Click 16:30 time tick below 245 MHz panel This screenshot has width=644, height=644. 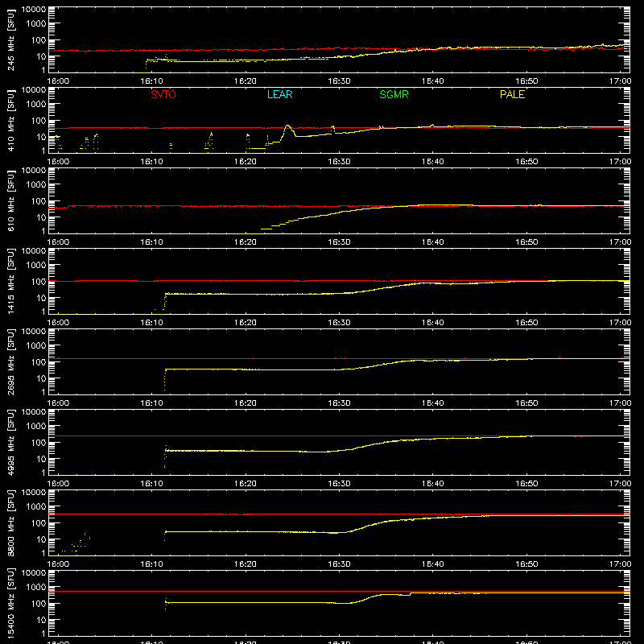(x=339, y=81)
